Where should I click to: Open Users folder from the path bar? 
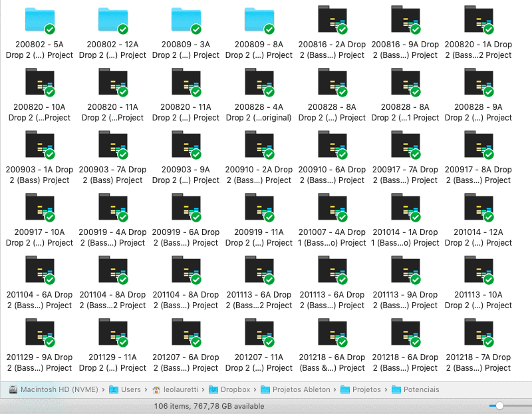[131, 389]
